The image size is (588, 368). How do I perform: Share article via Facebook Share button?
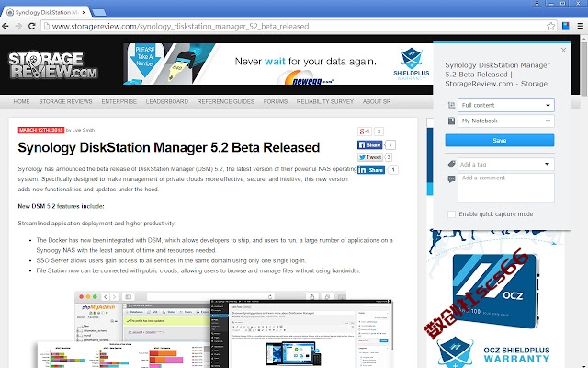(369, 144)
